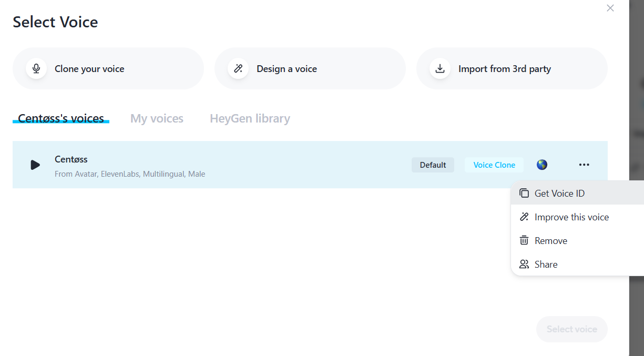This screenshot has width=644, height=356.
Task: Click the people icon beside Share
Action: coord(524,265)
